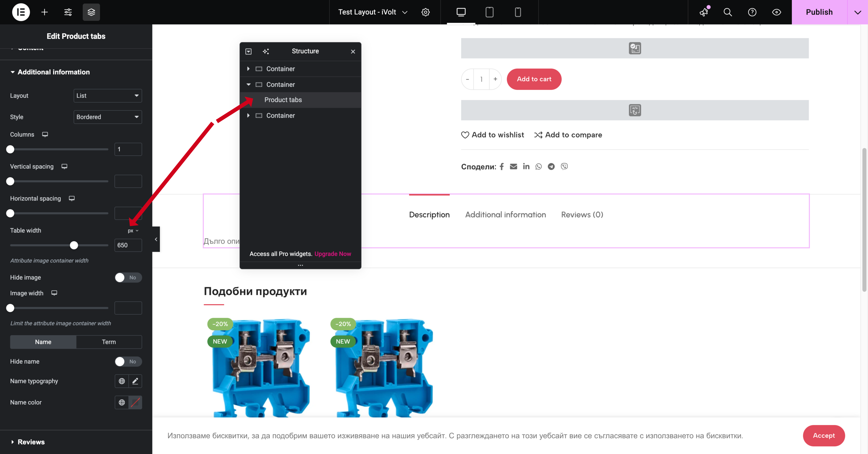The image size is (868, 454).
Task: Share via Facebook icon
Action: coord(502,166)
